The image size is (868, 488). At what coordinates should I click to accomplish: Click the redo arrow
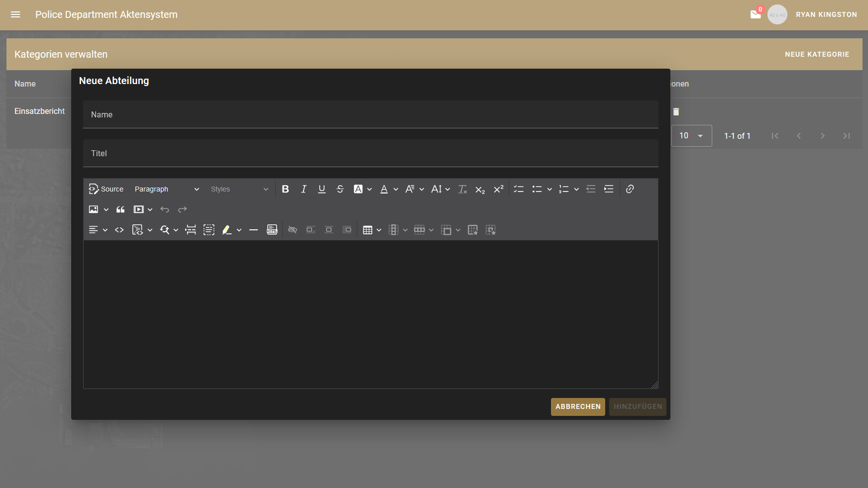[183, 209]
